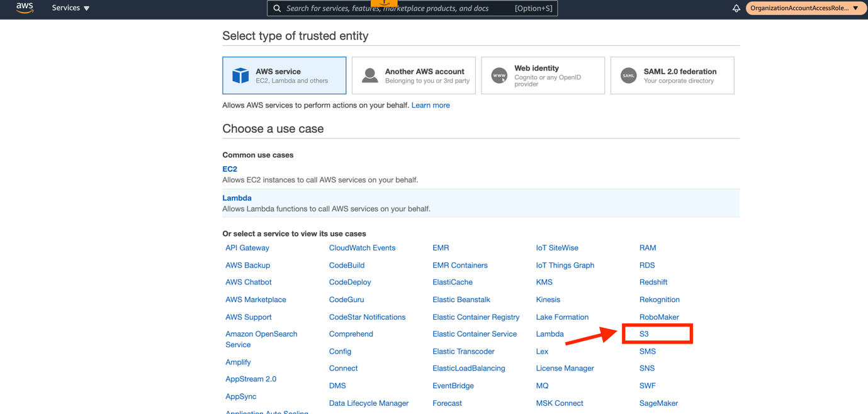The image size is (868, 414).
Task: Select Data Lifecycle Manager service
Action: click(x=369, y=403)
